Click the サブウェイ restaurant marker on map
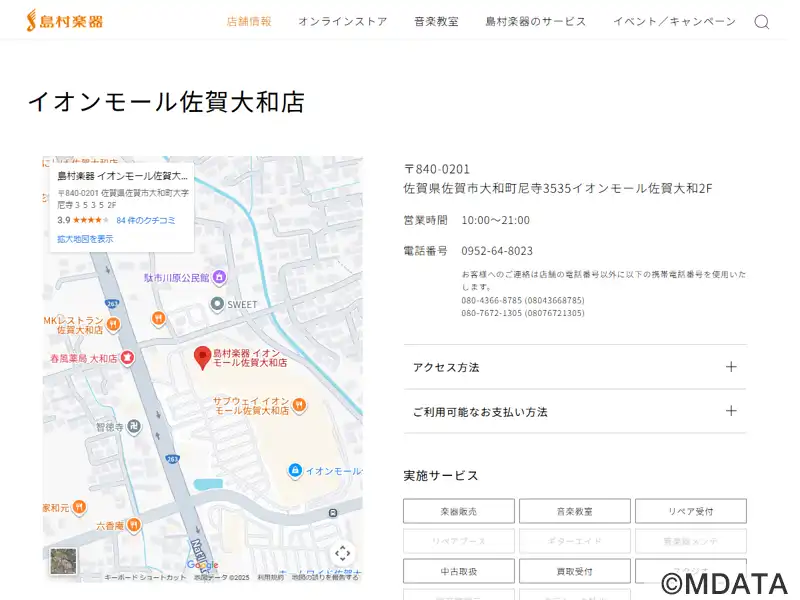Image resolution: width=800 pixels, height=600 pixels. click(299, 405)
